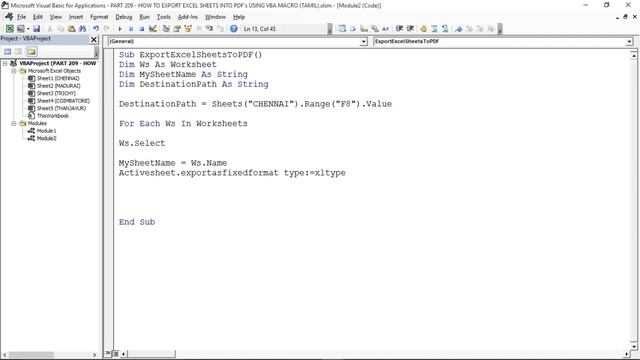The image size is (640, 360).
Task: Toggle Folders in the Project panel
Action: tap(32, 51)
